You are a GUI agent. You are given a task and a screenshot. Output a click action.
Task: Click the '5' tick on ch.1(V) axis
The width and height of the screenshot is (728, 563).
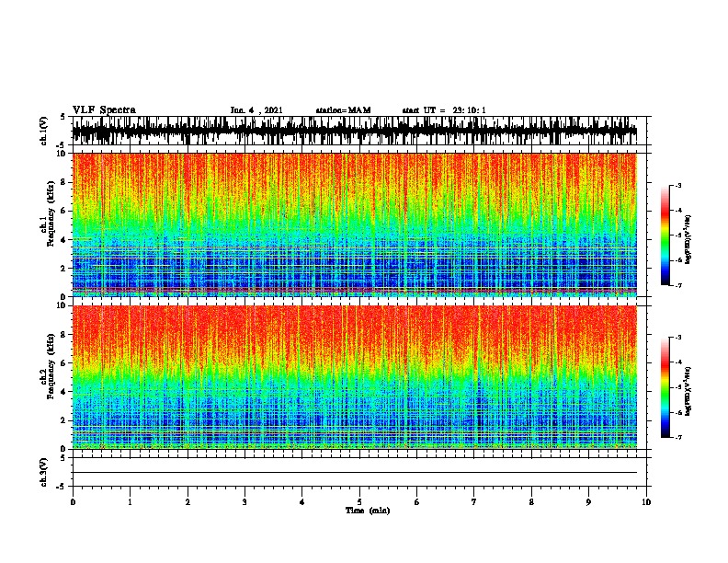tap(63, 117)
